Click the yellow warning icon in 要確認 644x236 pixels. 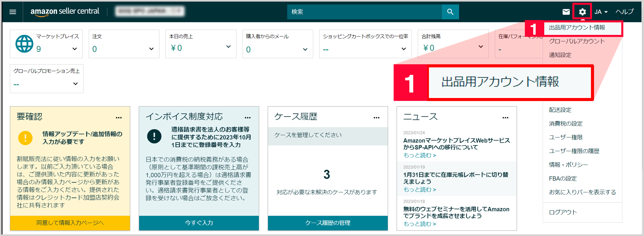25,138
